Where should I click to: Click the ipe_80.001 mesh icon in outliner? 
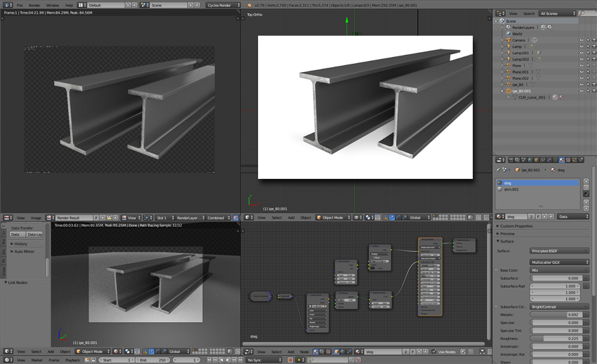[508, 91]
